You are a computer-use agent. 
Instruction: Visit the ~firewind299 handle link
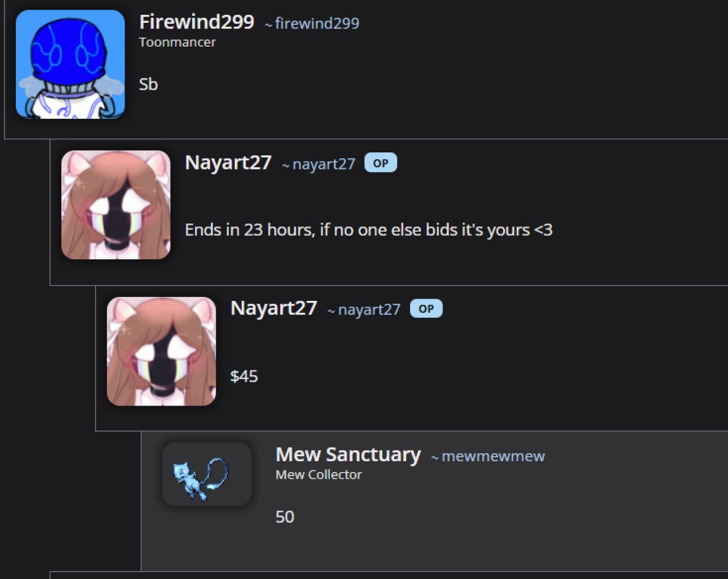pyautogui.click(x=312, y=23)
